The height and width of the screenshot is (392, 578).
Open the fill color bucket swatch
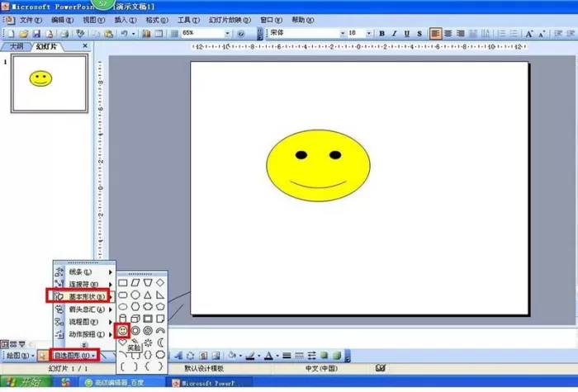tap(232, 355)
